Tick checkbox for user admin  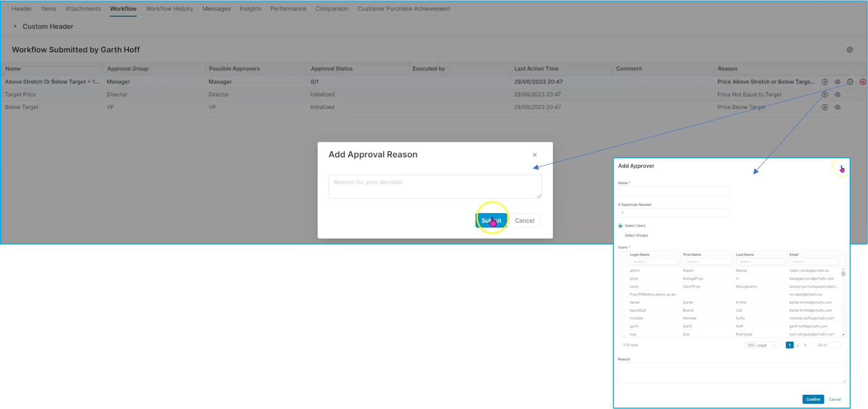tap(623, 271)
